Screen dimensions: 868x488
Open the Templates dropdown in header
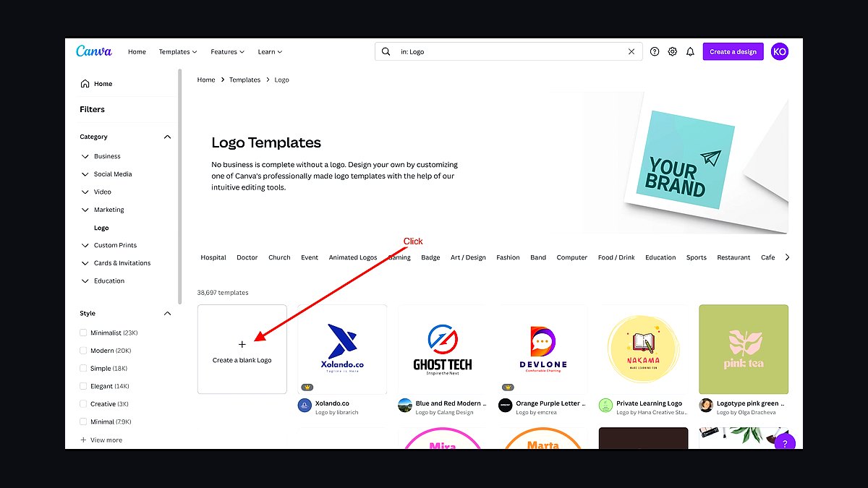coord(178,52)
